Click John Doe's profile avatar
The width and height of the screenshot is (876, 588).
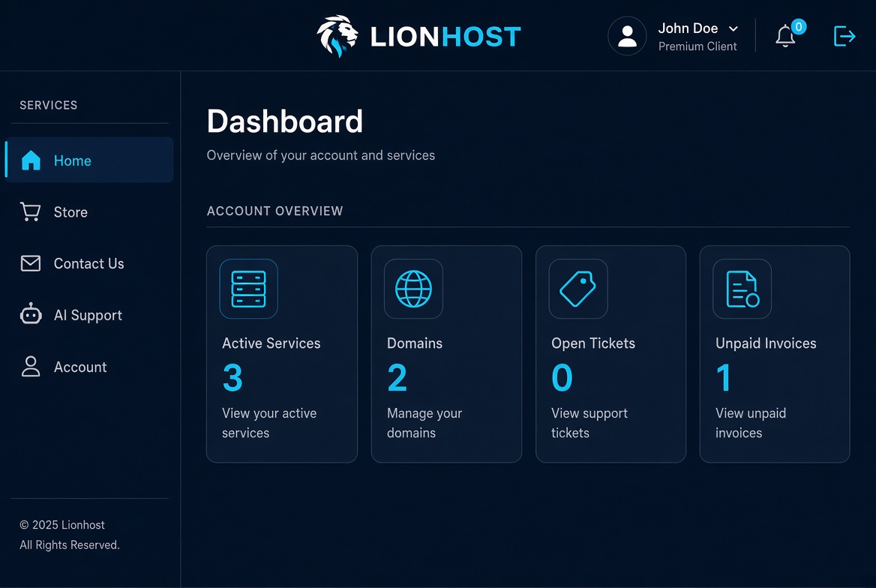[x=627, y=36]
